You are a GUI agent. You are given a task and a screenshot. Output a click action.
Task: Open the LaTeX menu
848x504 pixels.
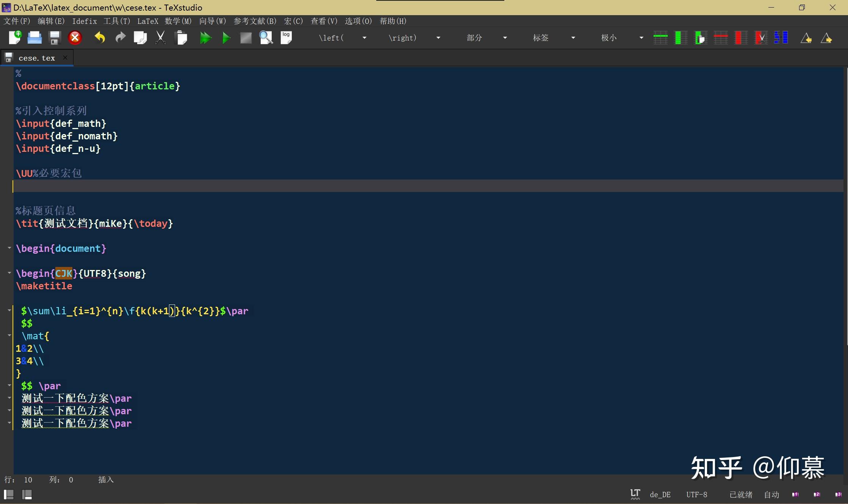click(147, 21)
